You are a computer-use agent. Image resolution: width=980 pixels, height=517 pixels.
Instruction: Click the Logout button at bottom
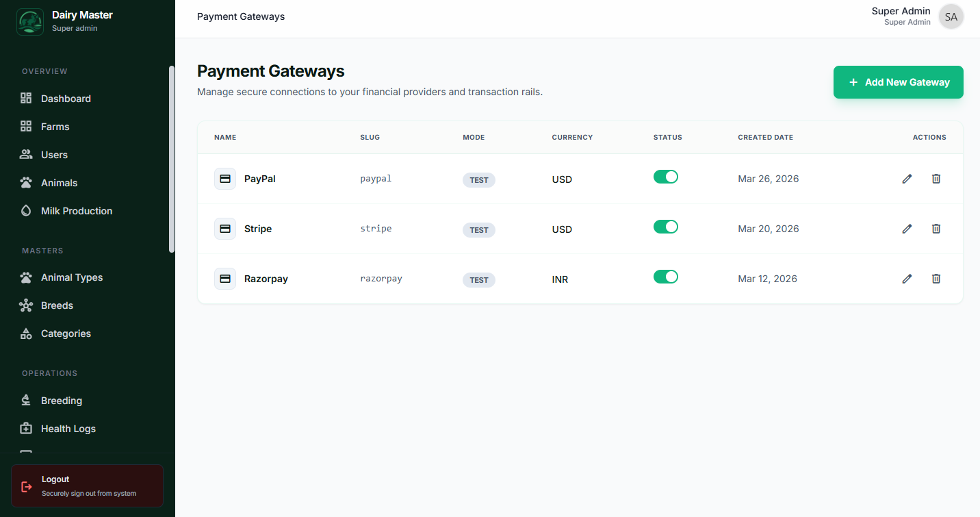(87, 486)
